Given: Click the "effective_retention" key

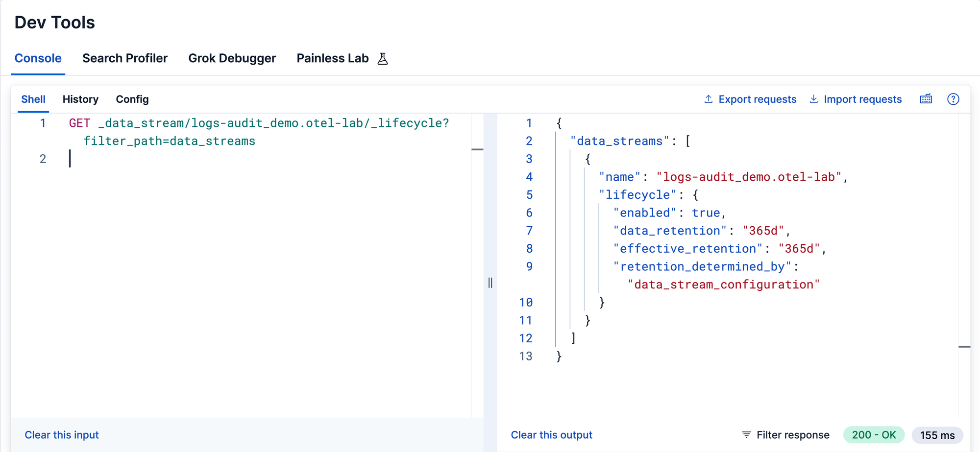Looking at the screenshot, I should point(688,249).
